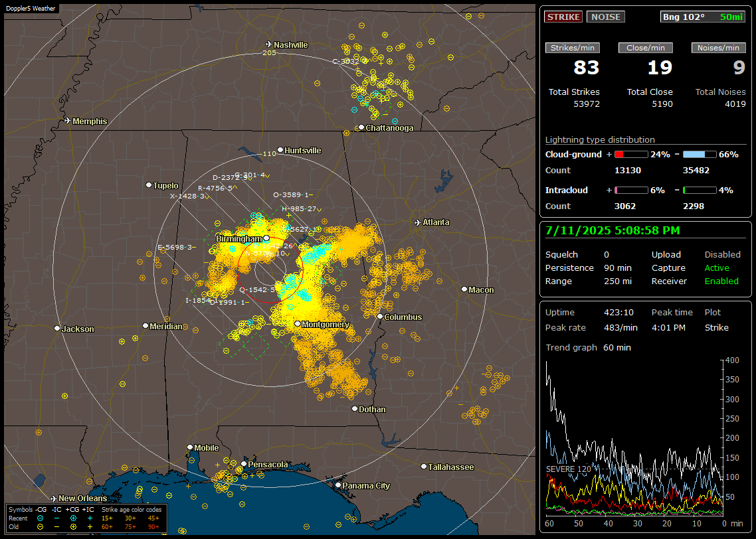Click the Strikes/min label box

[572, 48]
